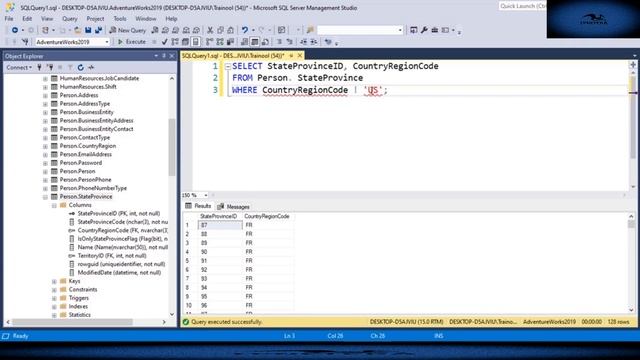Viewport: 640px width, 360px height.
Task: Click the Properties wrench icon
Action: point(424,30)
